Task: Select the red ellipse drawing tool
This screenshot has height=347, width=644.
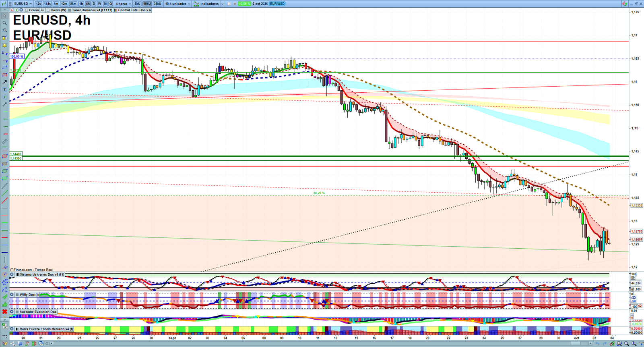Action: pyautogui.click(x=5, y=156)
